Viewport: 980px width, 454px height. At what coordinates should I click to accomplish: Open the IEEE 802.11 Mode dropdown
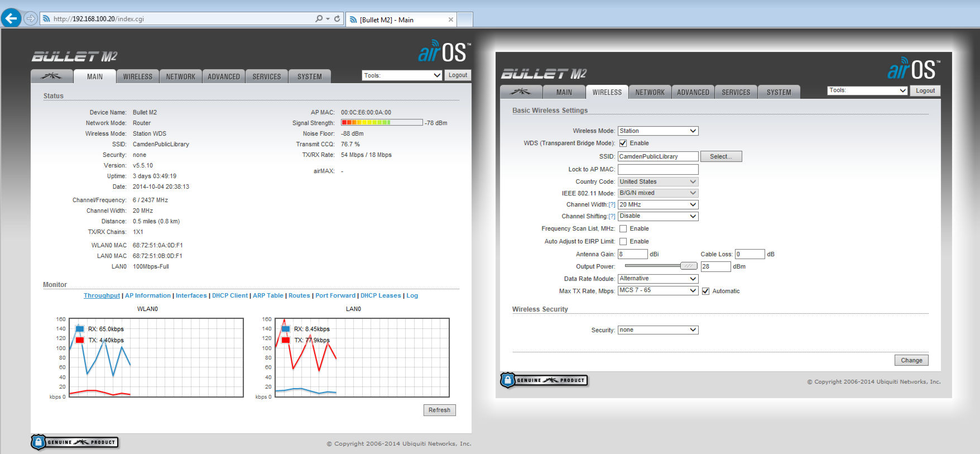tap(658, 193)
